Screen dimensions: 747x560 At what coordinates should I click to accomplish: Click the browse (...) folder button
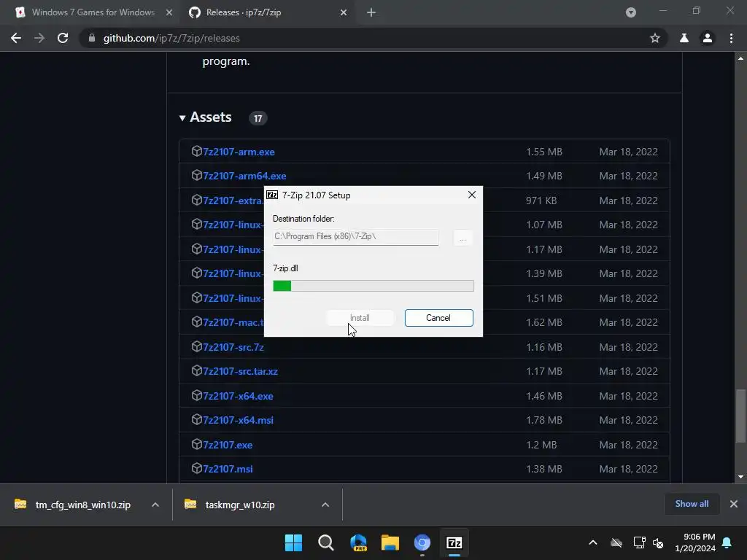[x=462, y=238]
